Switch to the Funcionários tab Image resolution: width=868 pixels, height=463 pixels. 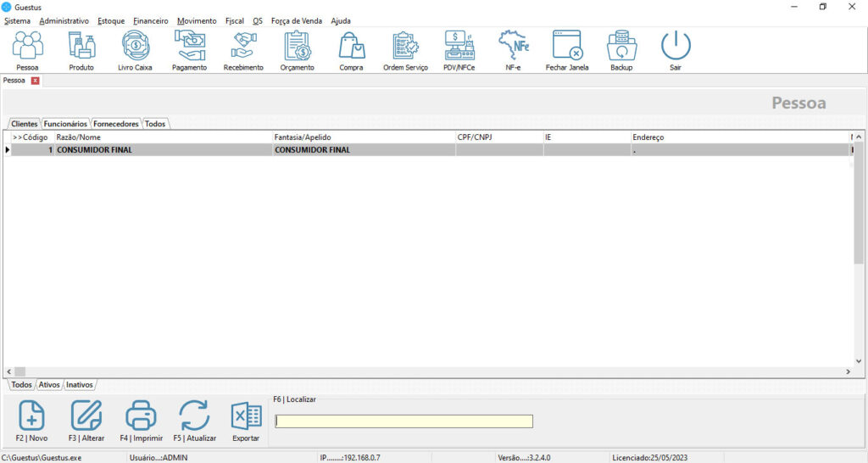point(65,124)
